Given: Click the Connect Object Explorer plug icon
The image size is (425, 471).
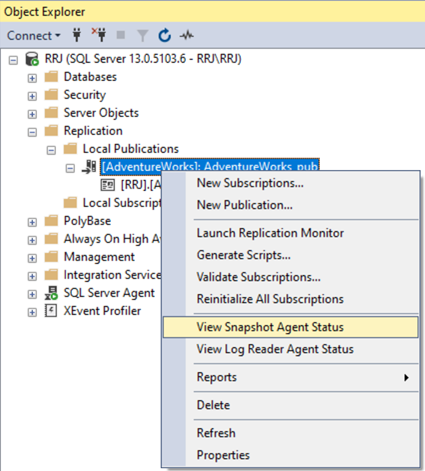Looking at the screenshot, I should click(x=77, y=35).
